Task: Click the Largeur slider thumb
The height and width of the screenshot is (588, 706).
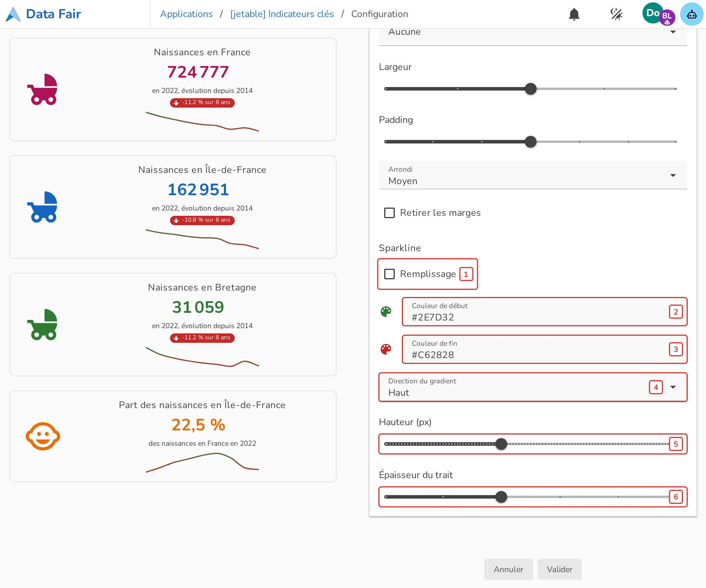Action: click(530, 89)
